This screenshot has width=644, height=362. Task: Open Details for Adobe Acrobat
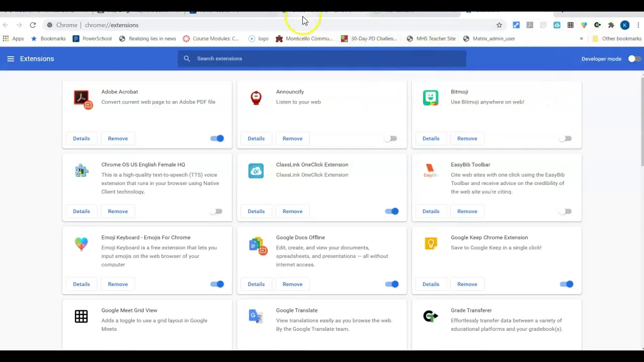pos(82,138)
